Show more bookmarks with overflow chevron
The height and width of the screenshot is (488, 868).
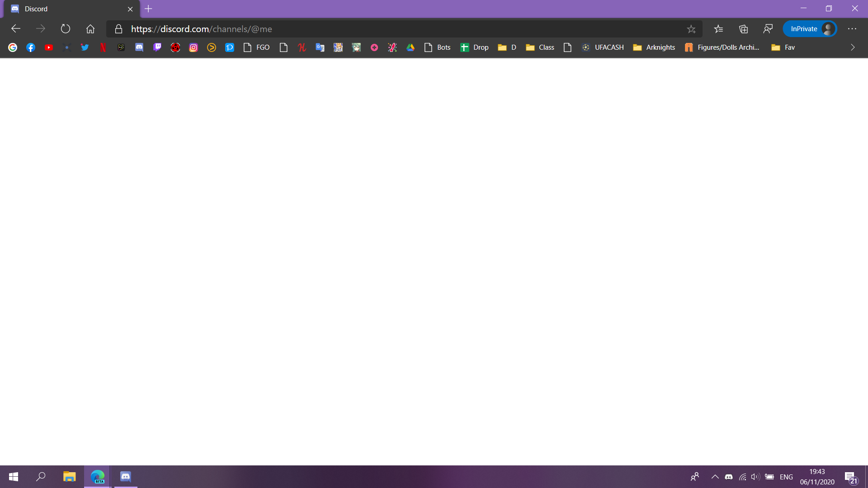coord(853,47)
